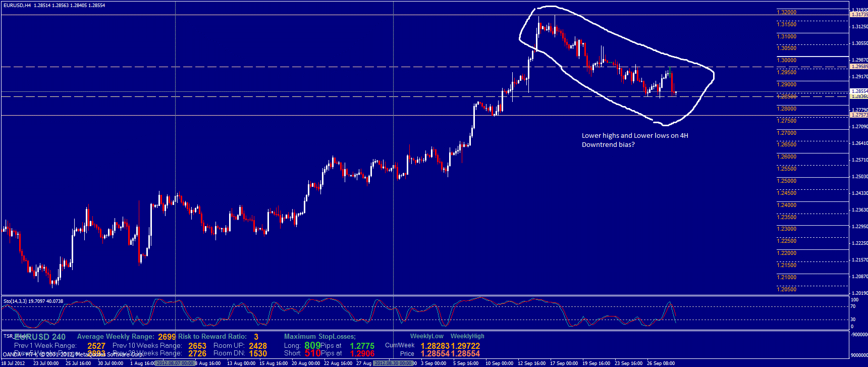Select the 1.30000 round-number level label

(x=786, y=60)
